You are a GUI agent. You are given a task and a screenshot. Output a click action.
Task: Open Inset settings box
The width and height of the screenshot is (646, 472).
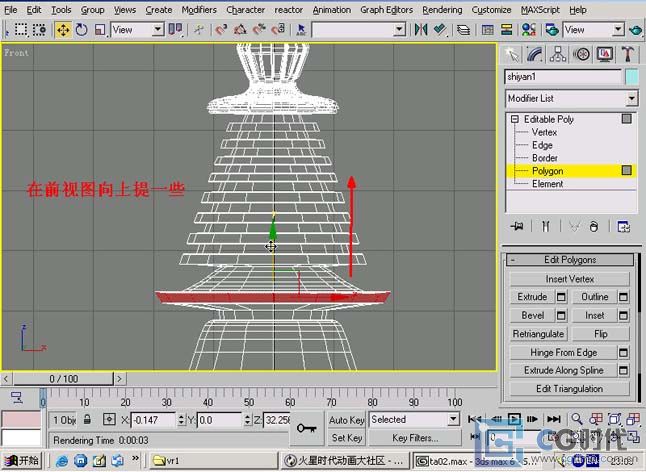click(x=623, y=315)
